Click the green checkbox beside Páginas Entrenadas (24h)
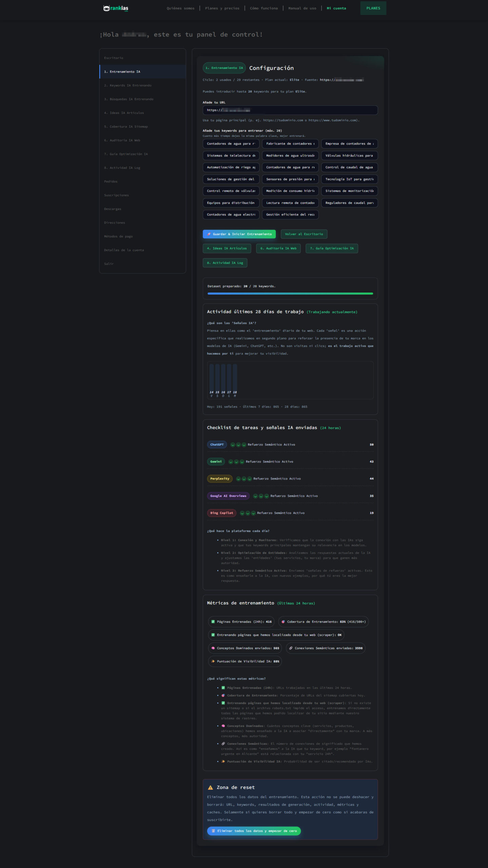The width and height of the screenshot is (488, 868). pyautogui.click(x=213, y=622)
